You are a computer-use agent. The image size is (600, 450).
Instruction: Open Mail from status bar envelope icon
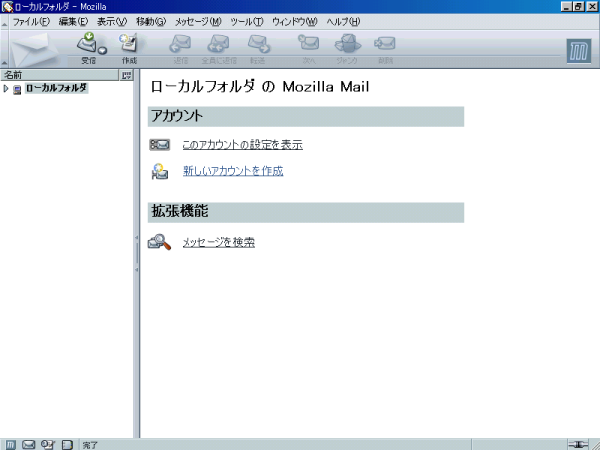tap(29, 445)
